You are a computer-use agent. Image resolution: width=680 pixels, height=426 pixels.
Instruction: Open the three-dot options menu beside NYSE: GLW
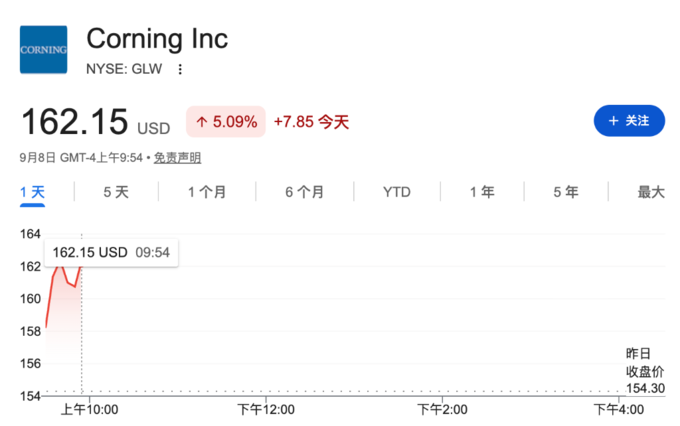coord(180,69)
